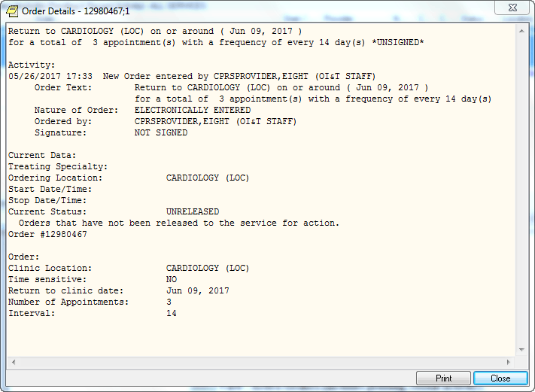Click the vertical scrollbar down arrow
The image size is (535, 392).
[523, 350]
